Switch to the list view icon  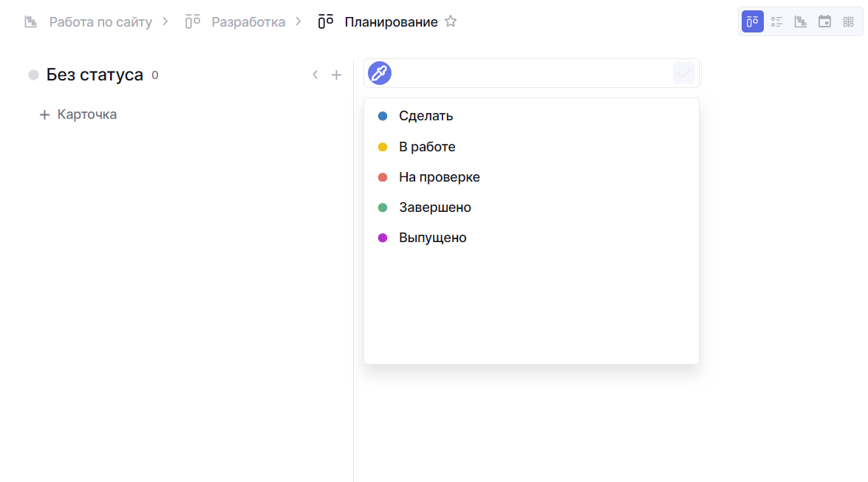(x=776, y=21)
